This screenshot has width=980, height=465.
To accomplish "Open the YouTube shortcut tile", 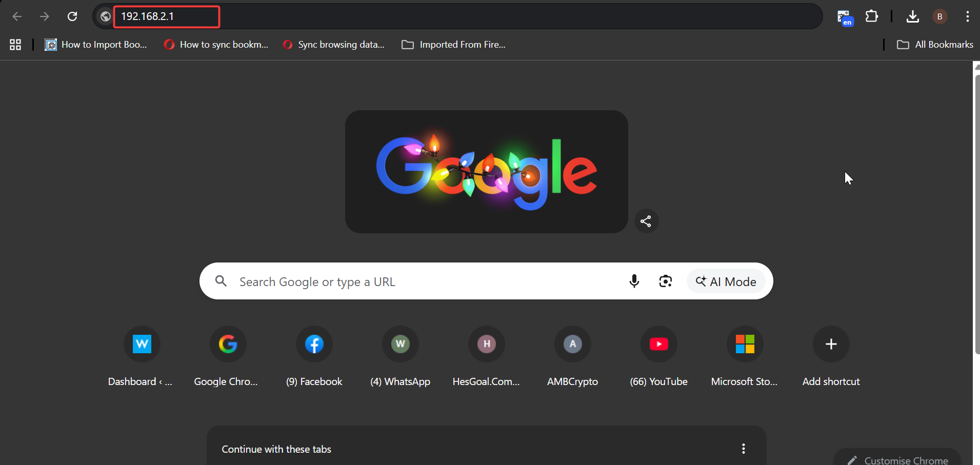I will (x=658, y=356).
